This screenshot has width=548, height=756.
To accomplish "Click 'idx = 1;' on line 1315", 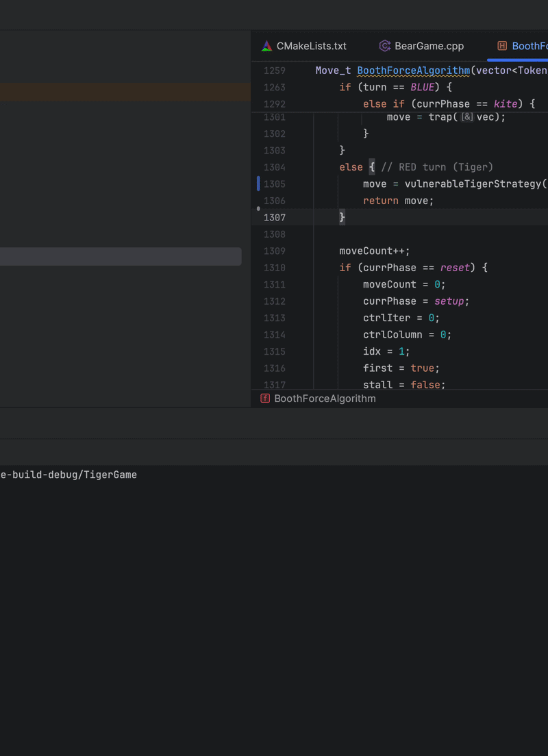I will point(386,351).
